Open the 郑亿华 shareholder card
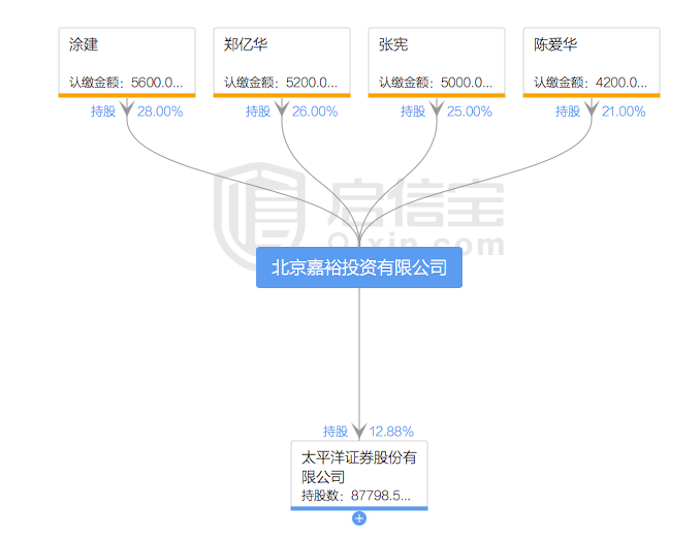This screenshot has height=539, width=700. tap(282, 62)
